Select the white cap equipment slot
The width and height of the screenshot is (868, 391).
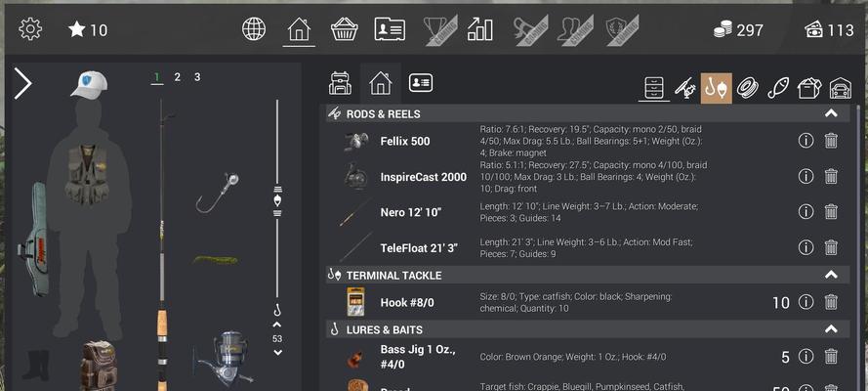(x=89, y=84)
